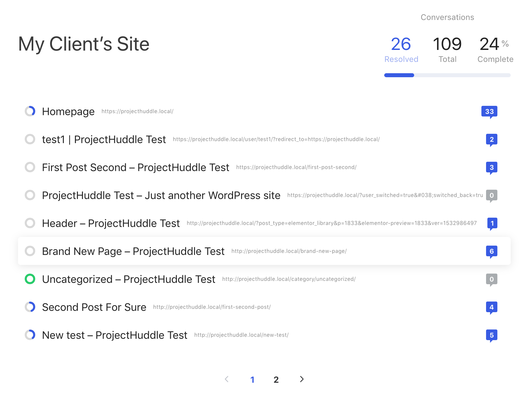The height and width of the screenshot is (420, 532).
Task: Open the Homepage page title link
Action: point(68,111)
